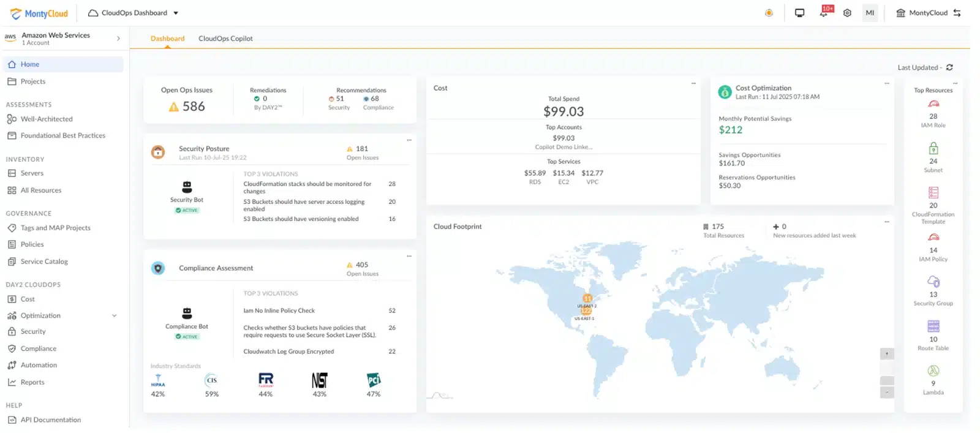980x433 pixels.
Task: Click the Lambda resource icon
Action: 933,371
